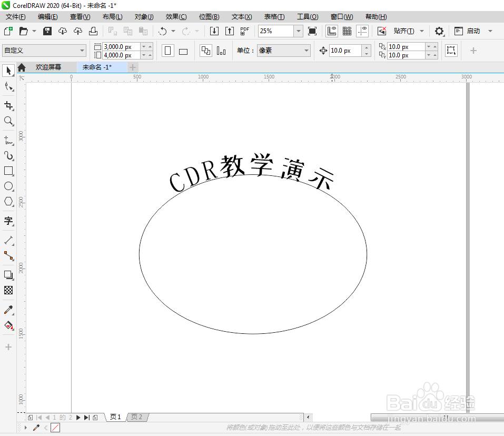Select the Text tool

(8, 221)
